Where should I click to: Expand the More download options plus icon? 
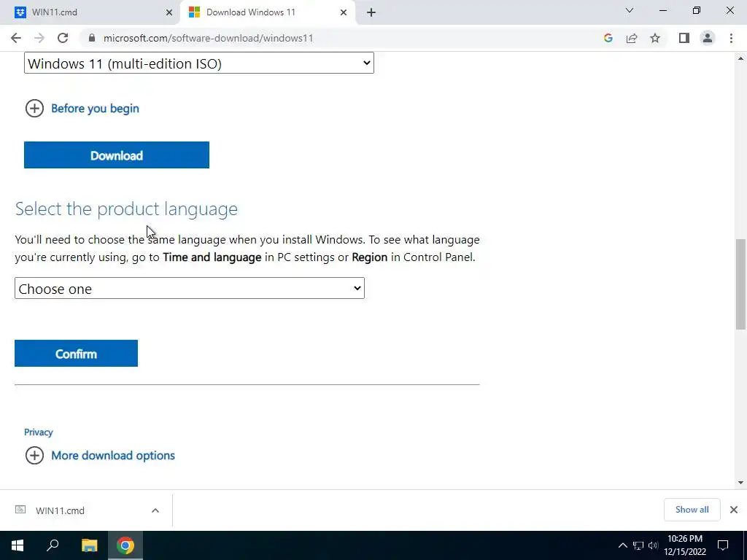pos(34,455)
